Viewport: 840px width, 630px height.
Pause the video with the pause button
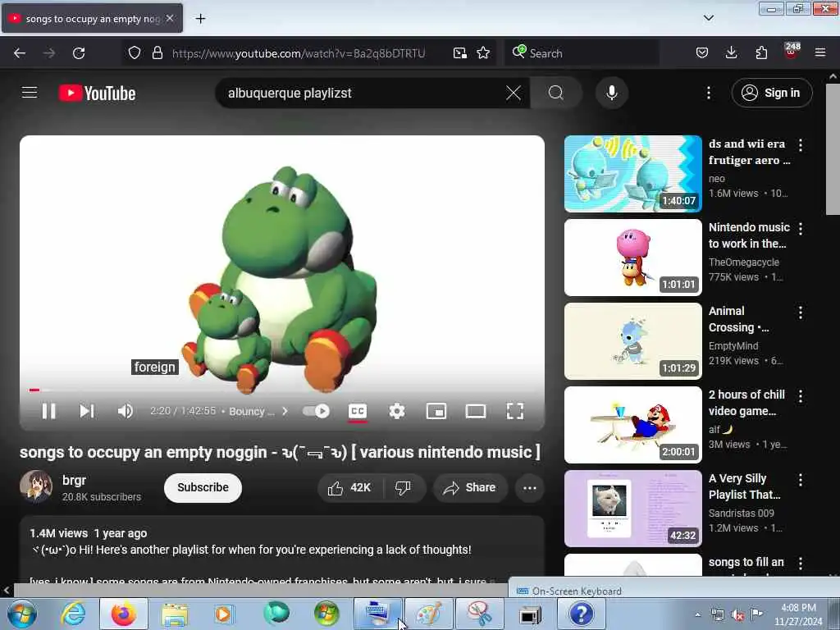click(48, 411)
